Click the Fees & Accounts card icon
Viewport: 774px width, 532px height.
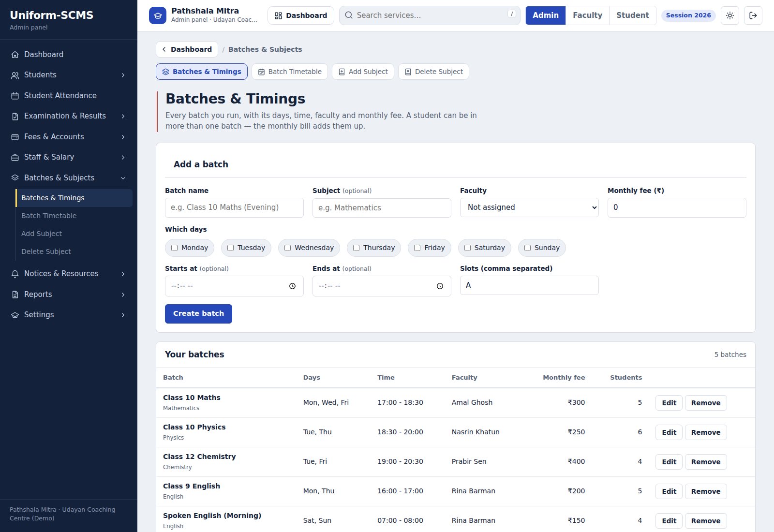15,137
